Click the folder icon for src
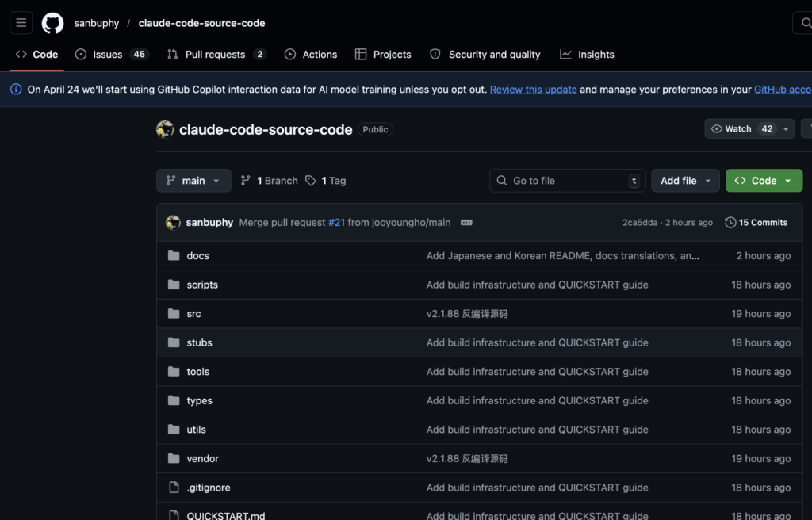812x520 pixels. 174,313
